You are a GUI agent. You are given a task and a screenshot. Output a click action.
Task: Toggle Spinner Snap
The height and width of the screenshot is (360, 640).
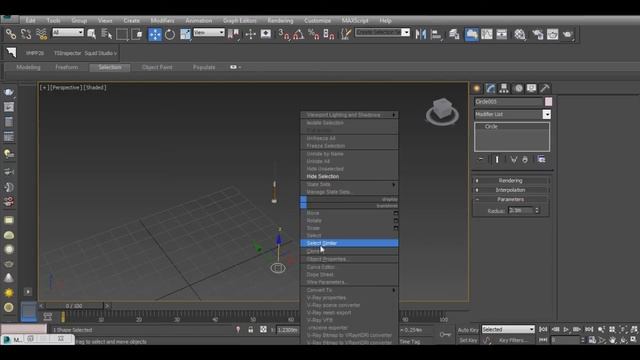click(x=329, y=34)
